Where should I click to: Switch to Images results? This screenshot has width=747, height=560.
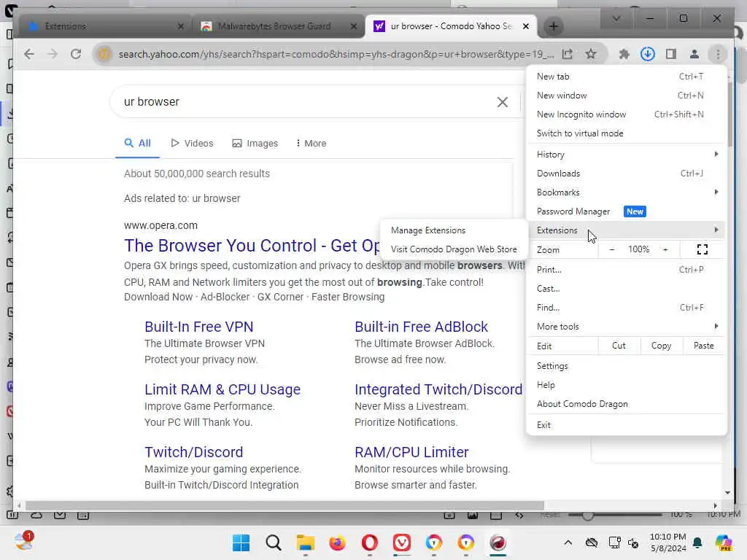tap(255, 144)
